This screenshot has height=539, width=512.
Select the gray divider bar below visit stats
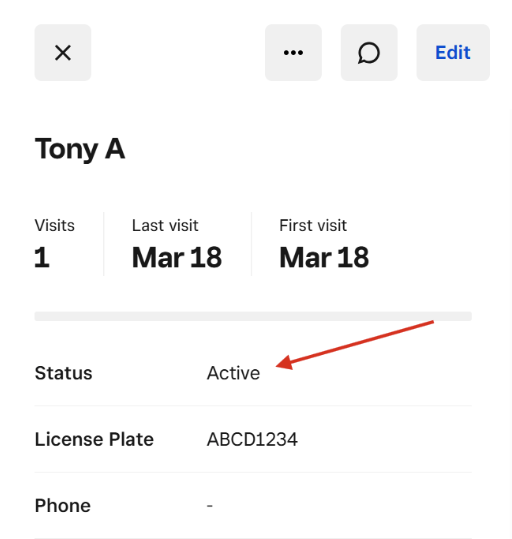[x=253, y=316]
